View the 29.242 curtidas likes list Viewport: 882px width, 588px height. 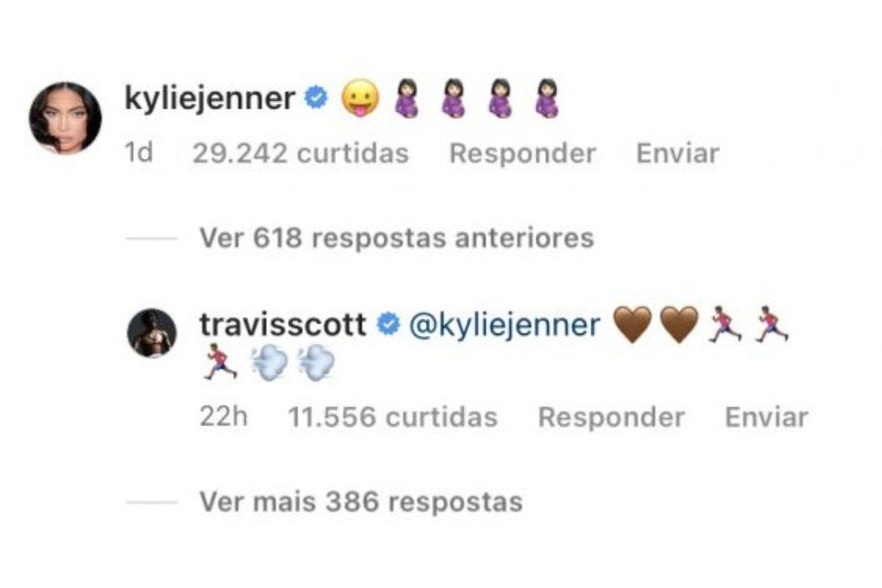click(301, 154)
